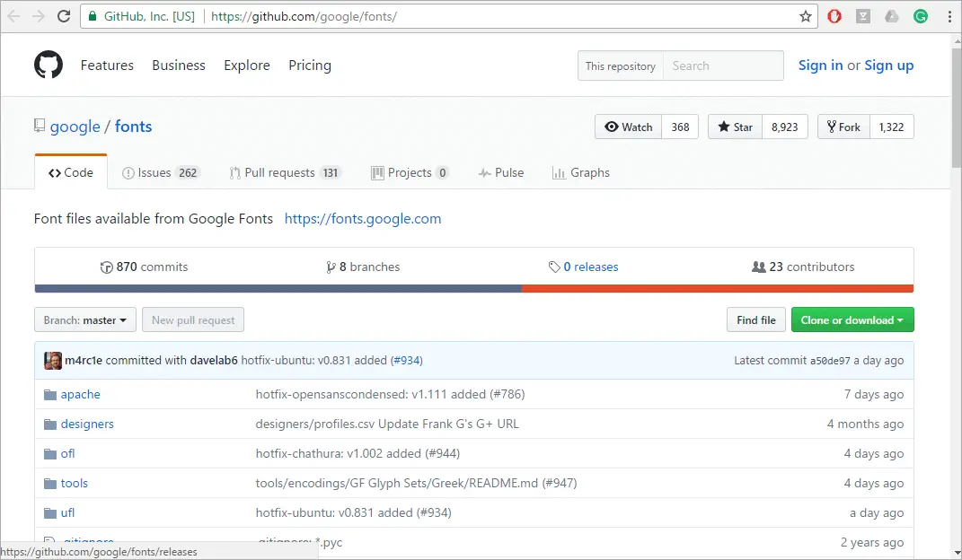Image resolution: width=962 pixels, height=560 pixels.
Task: Click the browser forward arrow
Action: tap(38, 16)
